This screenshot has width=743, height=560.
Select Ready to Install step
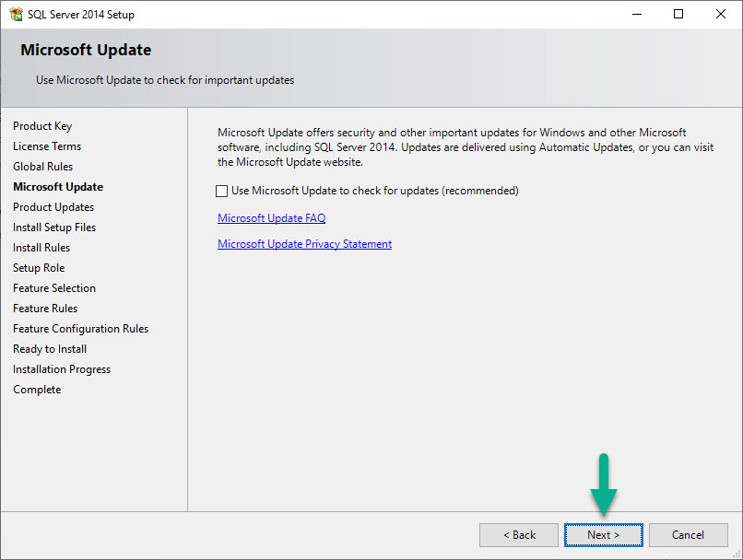(50, 349)
